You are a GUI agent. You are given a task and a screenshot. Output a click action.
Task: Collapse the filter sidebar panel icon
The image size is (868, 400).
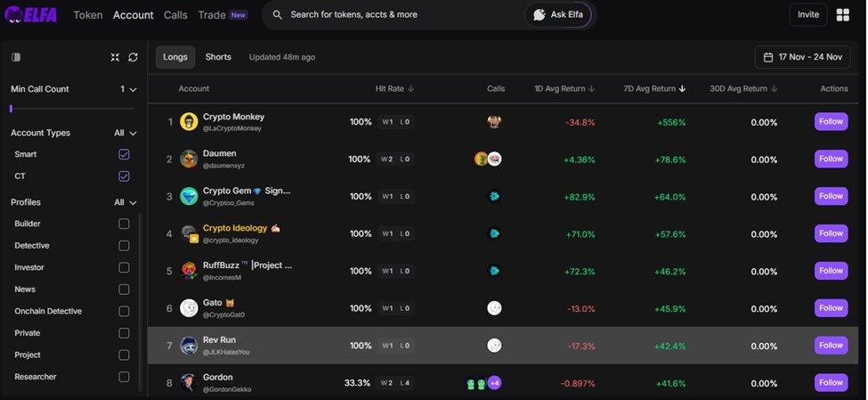[16, 57]
